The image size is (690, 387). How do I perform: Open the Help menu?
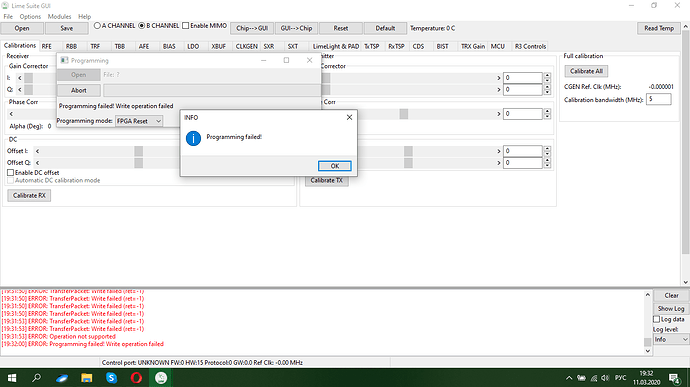pyautogui.click(x=84, y=16)
